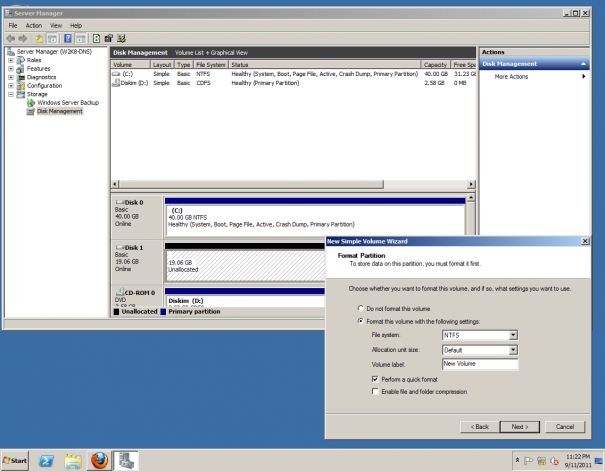Click the Start button

[15, 460]
